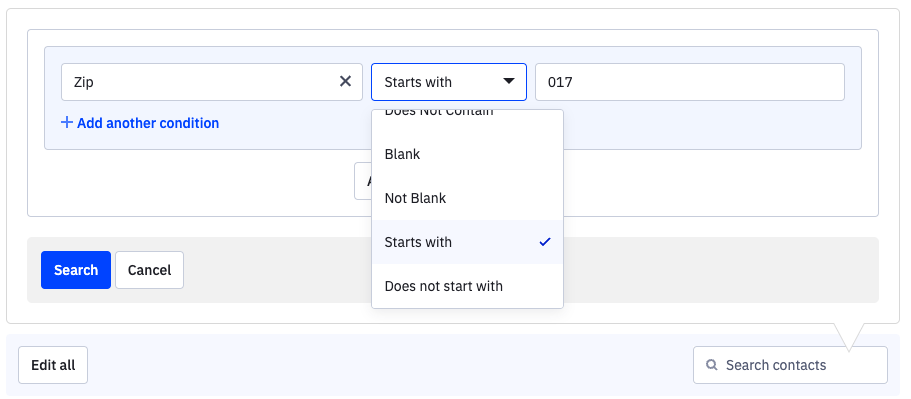Click the Search contacts box
Viewport: 911px width, 399px height.
(790, 365)
